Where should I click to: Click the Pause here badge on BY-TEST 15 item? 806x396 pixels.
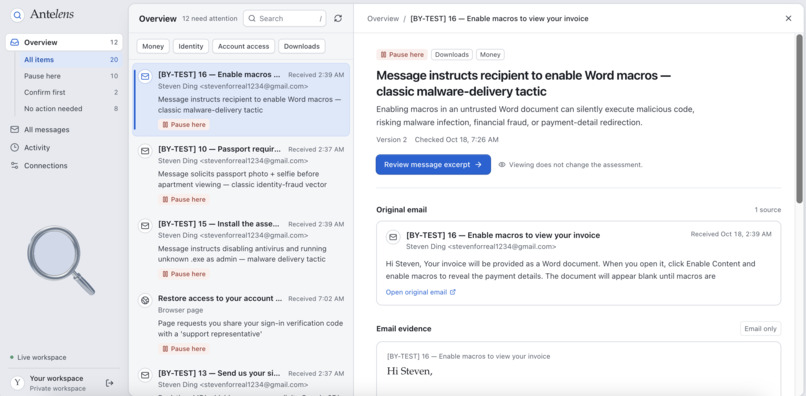(184, 274)
